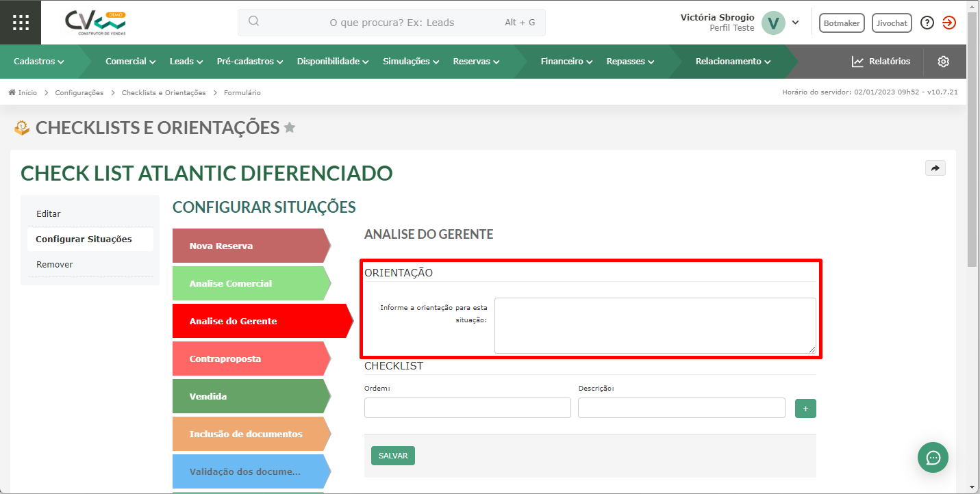Click the search magnifier icon
980x494 pixels.
253,22
